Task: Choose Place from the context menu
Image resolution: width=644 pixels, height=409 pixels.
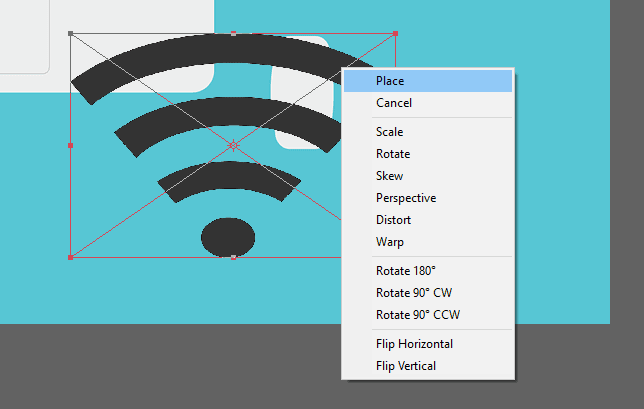Action: point(428,81)
